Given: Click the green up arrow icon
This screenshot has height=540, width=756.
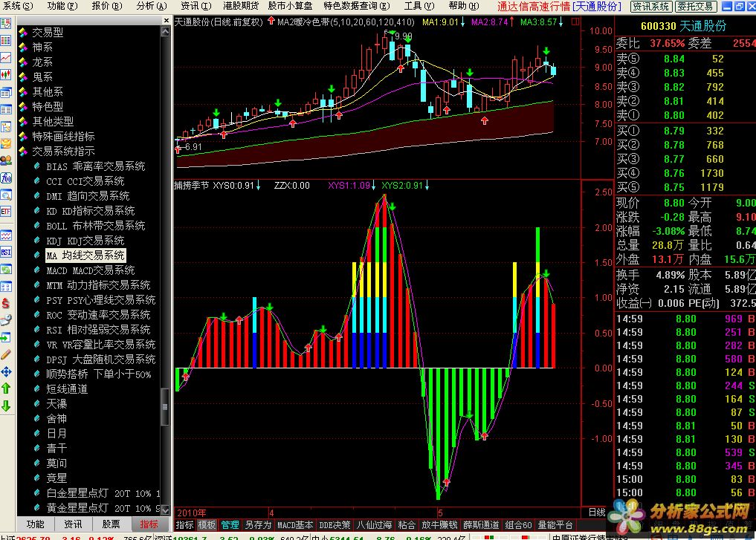Looking at the screenshot, I should point(6,388).
